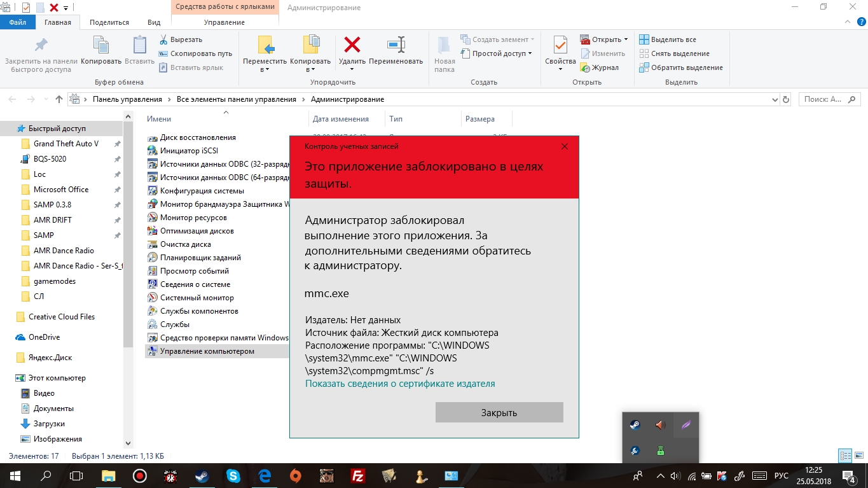Click the navigation pane vertical scrollbar
The height and width of the screenshot is (488, 868).
point(128,280)
